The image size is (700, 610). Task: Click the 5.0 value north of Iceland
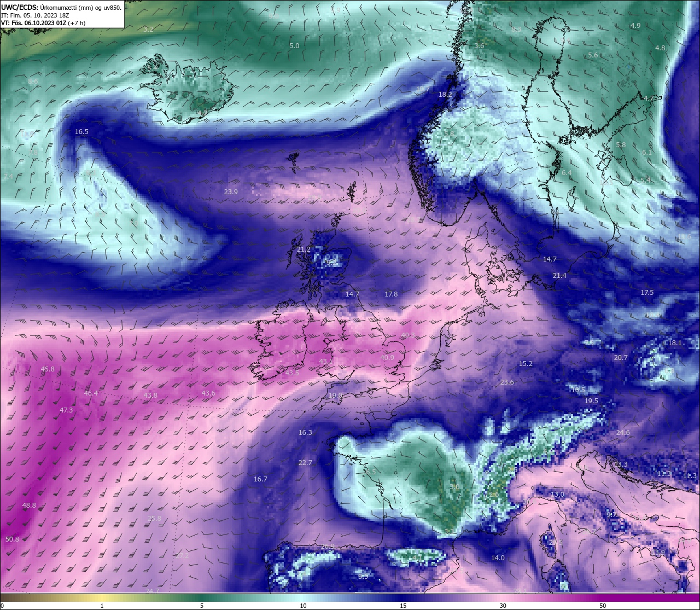pos(294,46)
